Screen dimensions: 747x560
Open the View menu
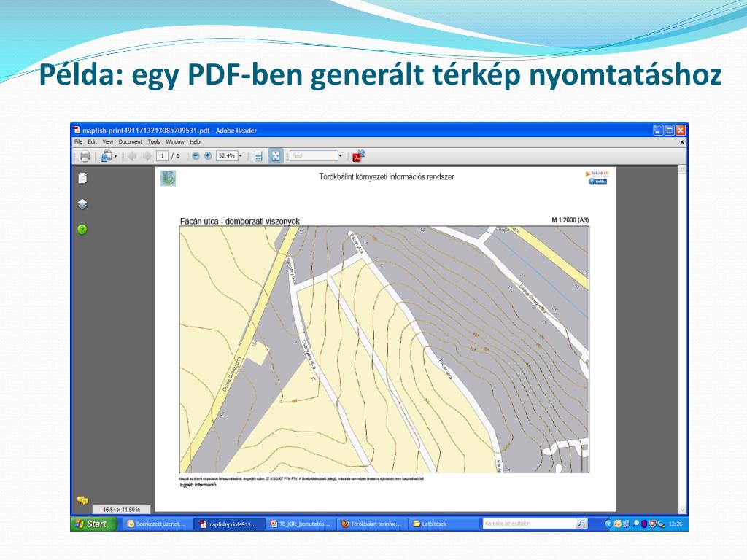pyautogui.click(x=108, y=142)
